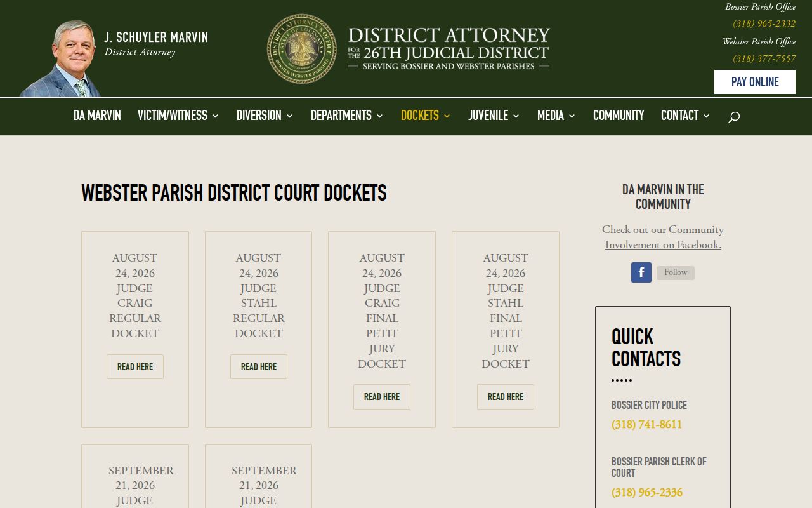Select the Media menu label
Viewport: 812px width, 508px height.
point(551,116)
